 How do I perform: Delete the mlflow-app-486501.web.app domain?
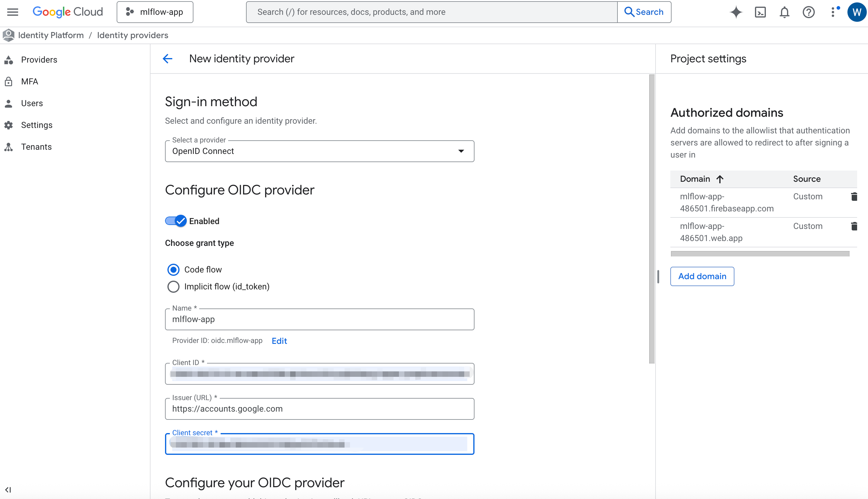click(x=854, y=226)
